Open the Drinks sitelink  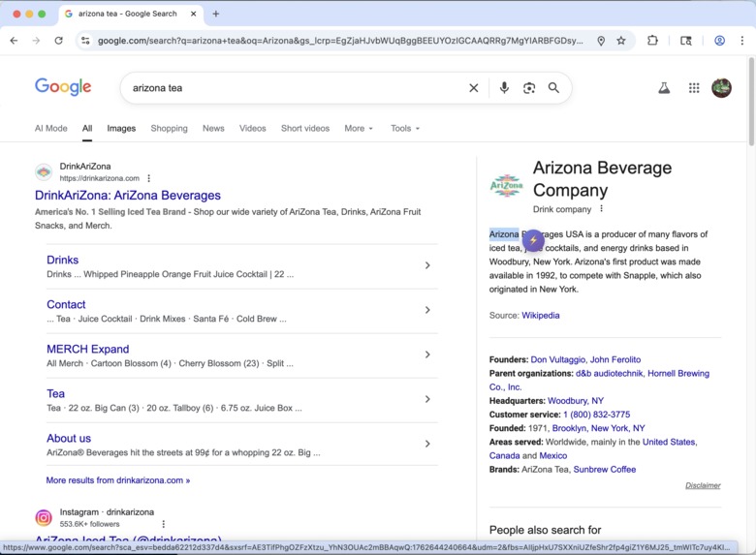[63, 260]
